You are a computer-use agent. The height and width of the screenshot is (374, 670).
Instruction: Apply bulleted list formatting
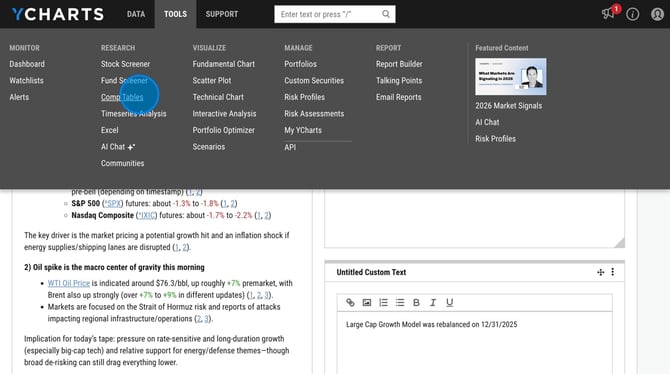pos(400,303)
